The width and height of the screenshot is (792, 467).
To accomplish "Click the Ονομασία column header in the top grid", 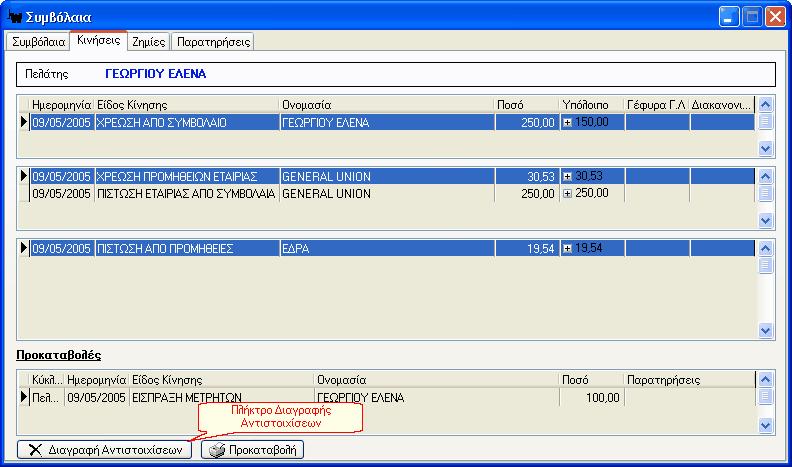I will pyautogui.click(x=387, y=105).
